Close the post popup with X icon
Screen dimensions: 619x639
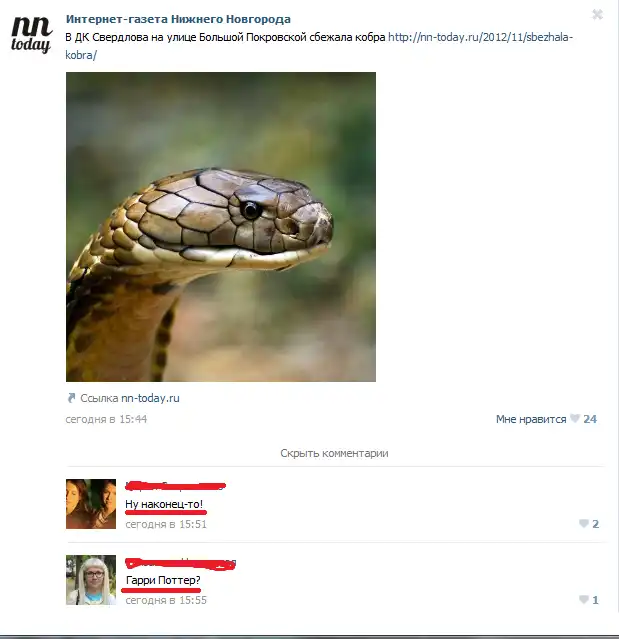(597, 15)
